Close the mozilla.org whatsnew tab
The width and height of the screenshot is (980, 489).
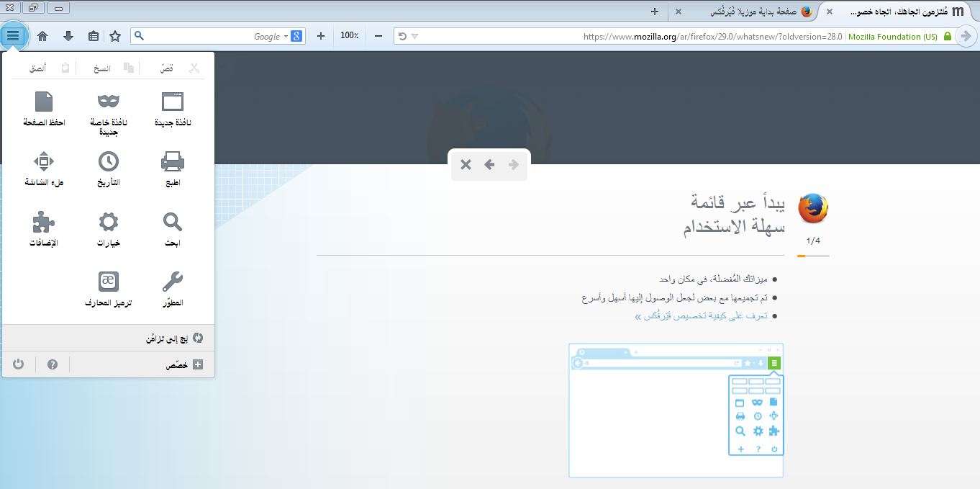tap(830, 12)
